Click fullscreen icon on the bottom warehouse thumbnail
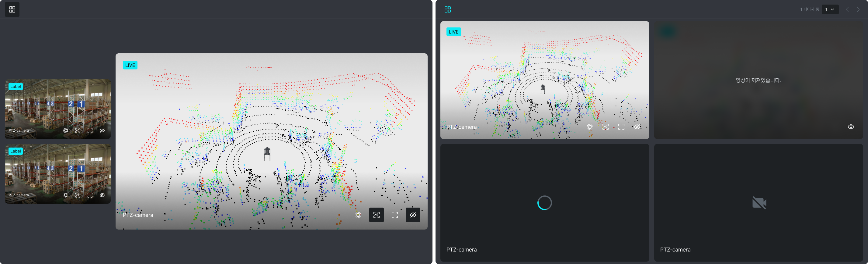 coord(90,195)
